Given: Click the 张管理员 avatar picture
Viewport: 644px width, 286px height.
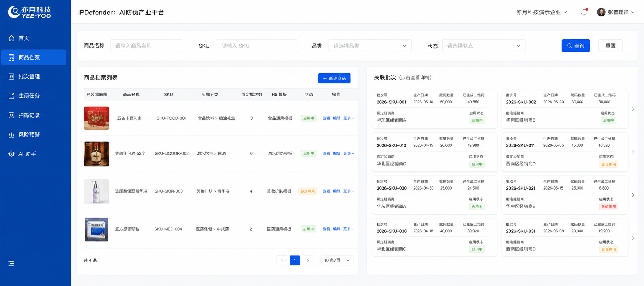Looking at the screenshot, I should pyautogui.click(x=601, y=12).
